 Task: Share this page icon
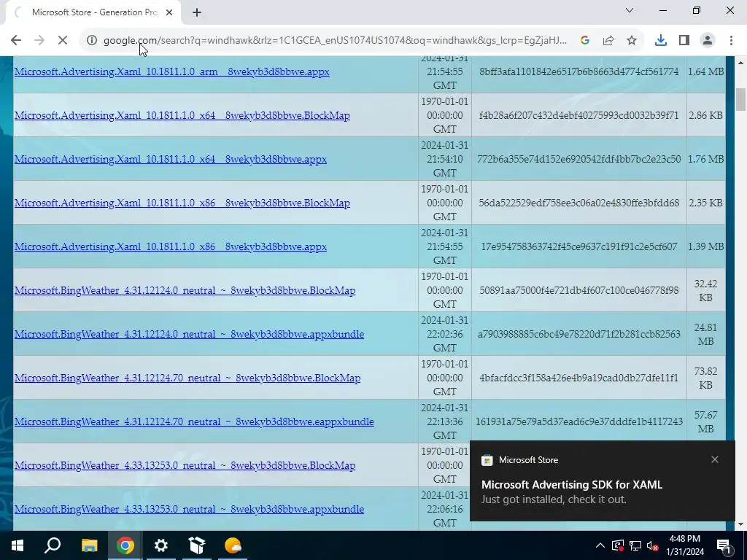click(608, 41)
